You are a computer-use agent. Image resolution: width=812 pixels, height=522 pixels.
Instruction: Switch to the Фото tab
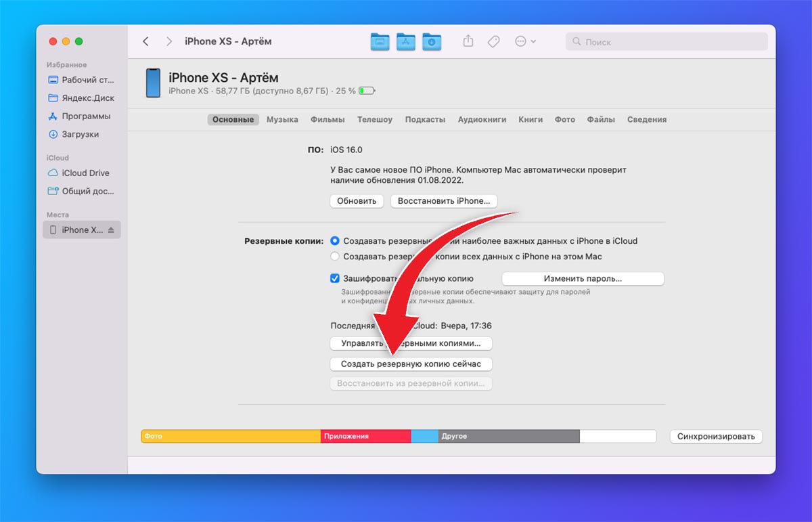(x=565, y=120)
